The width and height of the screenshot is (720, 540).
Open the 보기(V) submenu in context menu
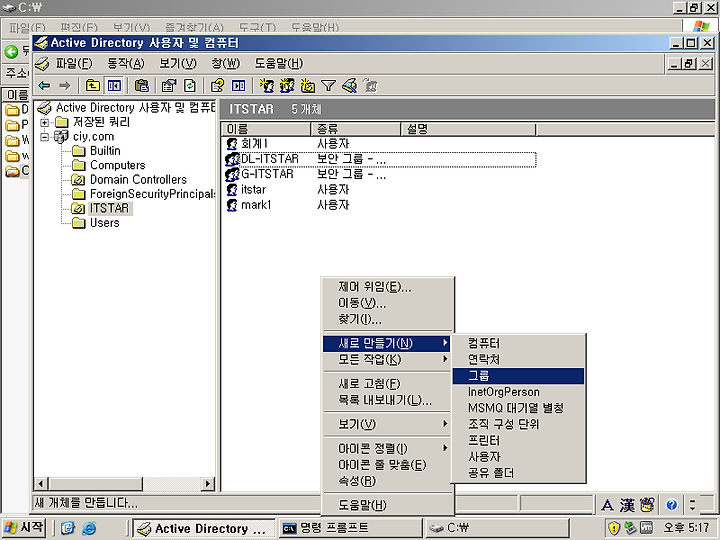coord(387,424)
